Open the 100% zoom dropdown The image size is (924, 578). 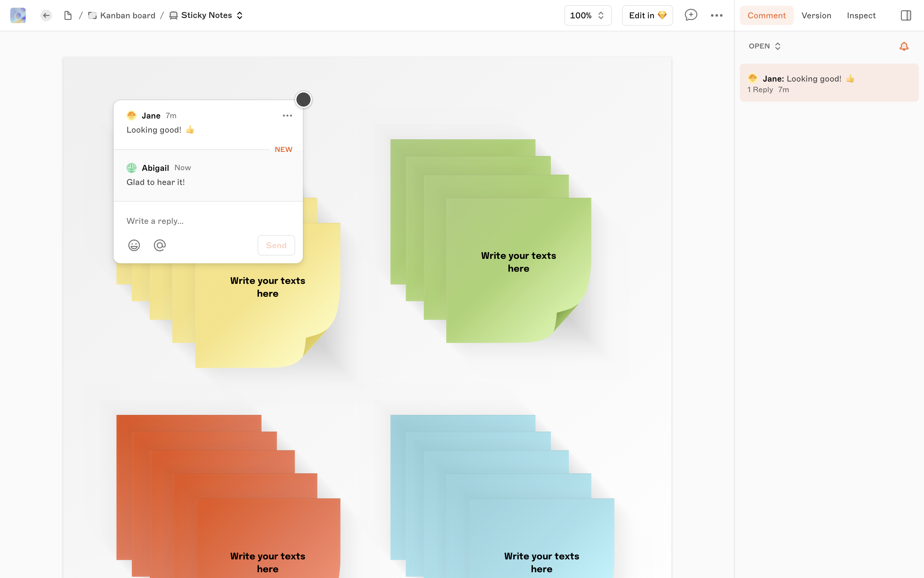click(x=588, y=15)
